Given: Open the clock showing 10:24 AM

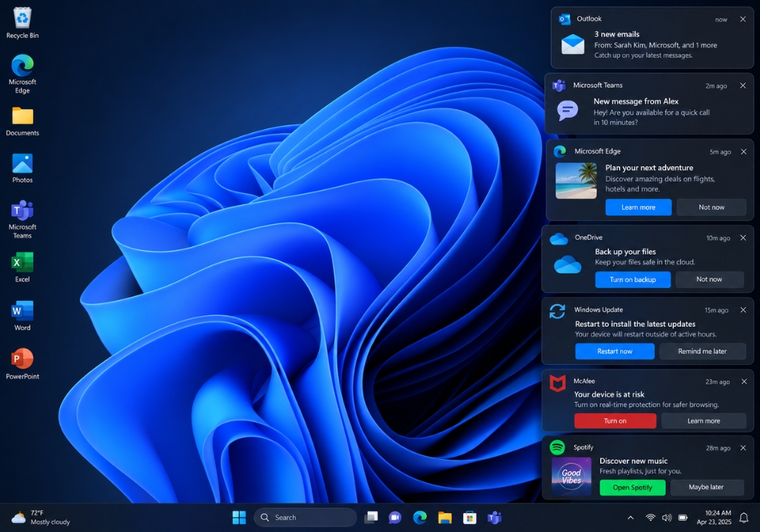Looking at the screenshot, I should click(x=714, y=518).
